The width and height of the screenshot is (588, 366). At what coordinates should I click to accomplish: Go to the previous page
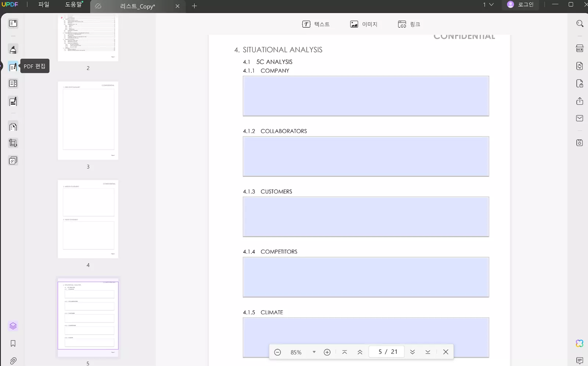(x=360, y=352)
